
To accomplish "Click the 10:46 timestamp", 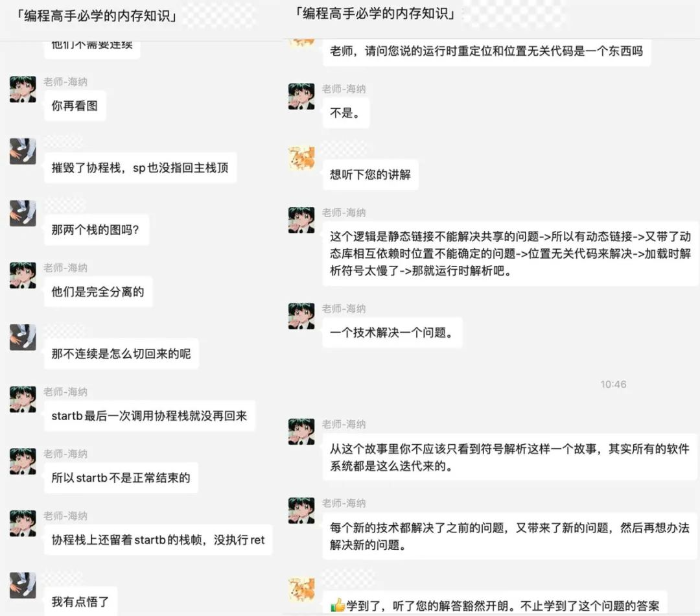I will click(x=613, y=384).
